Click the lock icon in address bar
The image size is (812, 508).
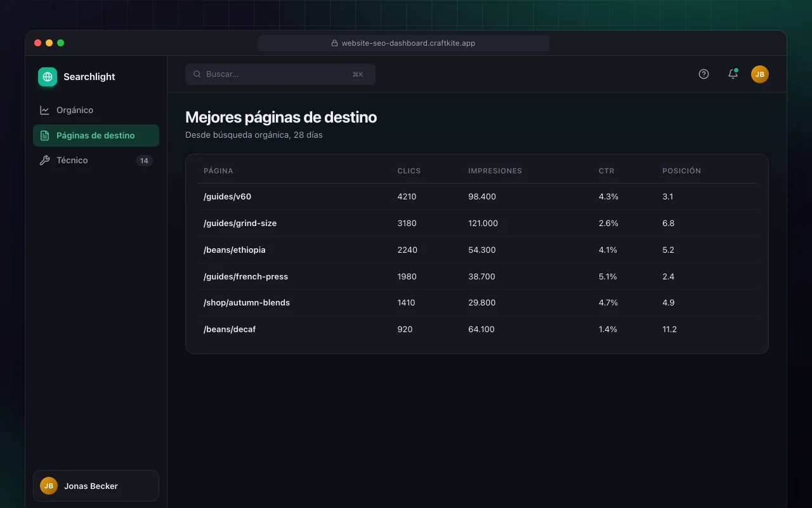pyautogui.click(x=334, y=43)
